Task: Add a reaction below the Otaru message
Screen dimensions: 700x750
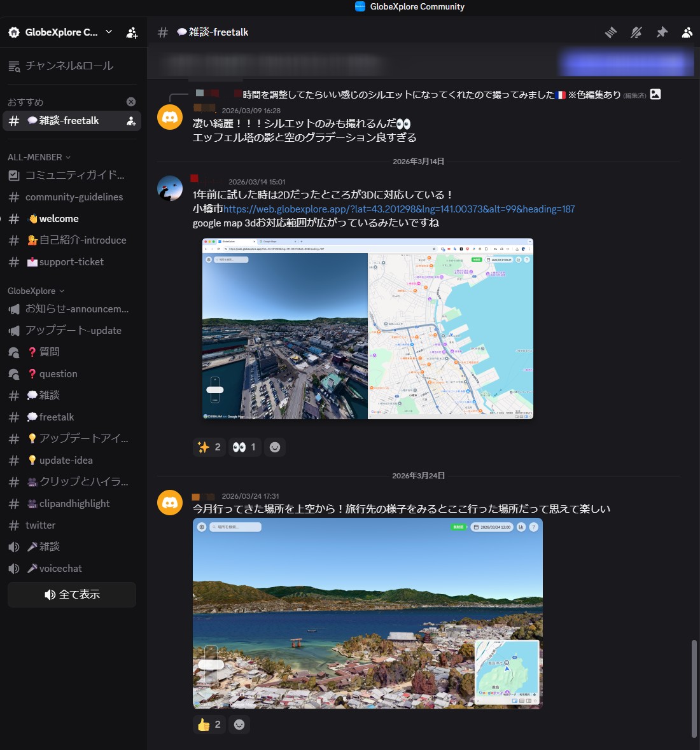Action: 275,447
